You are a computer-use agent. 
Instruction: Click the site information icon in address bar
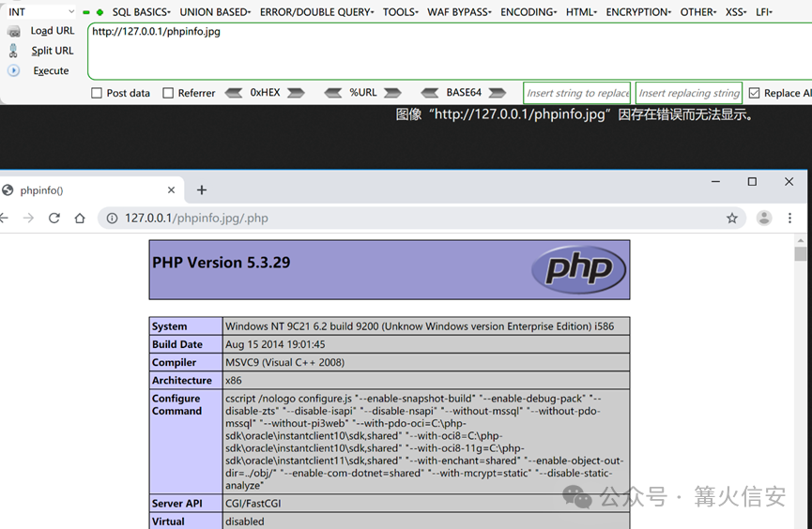tap(112, 218)
